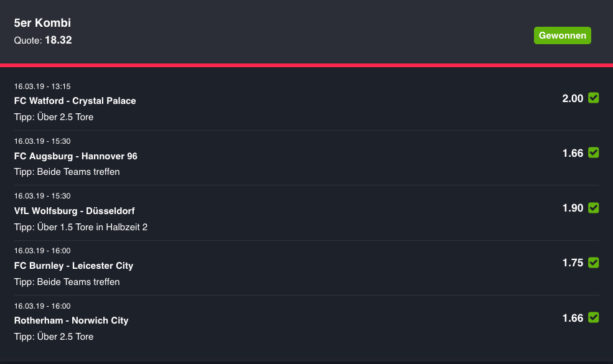Click tip Über 1.5 Tore in Halbzeit 2
Viewport: 613px width, 364px height.
pos(81,227)
